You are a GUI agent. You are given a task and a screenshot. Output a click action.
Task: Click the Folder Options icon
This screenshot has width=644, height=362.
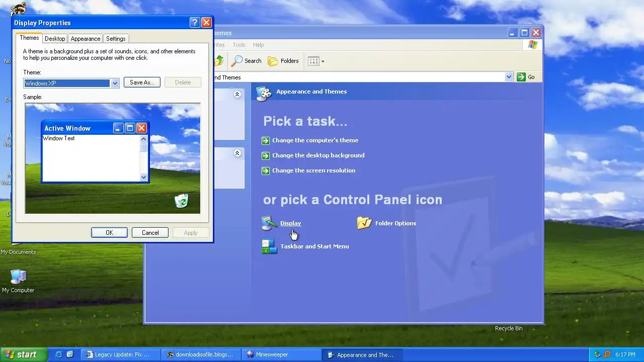[x=364, y=223]
